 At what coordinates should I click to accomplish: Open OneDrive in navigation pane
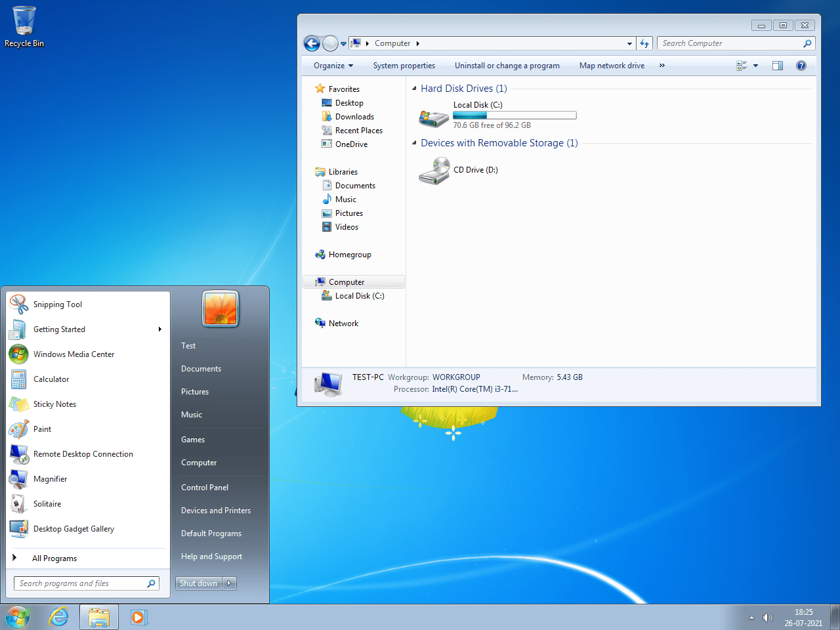(x=351, y=144)
